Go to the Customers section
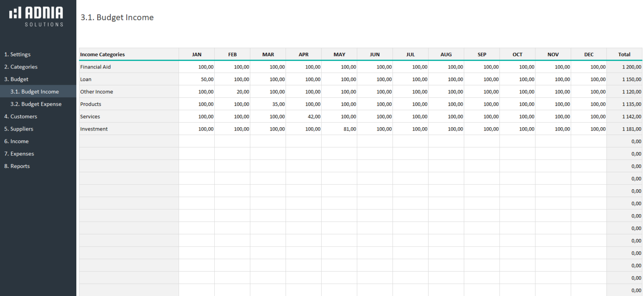The height and width of the screenshot is (296, 644). click(21, 116)
